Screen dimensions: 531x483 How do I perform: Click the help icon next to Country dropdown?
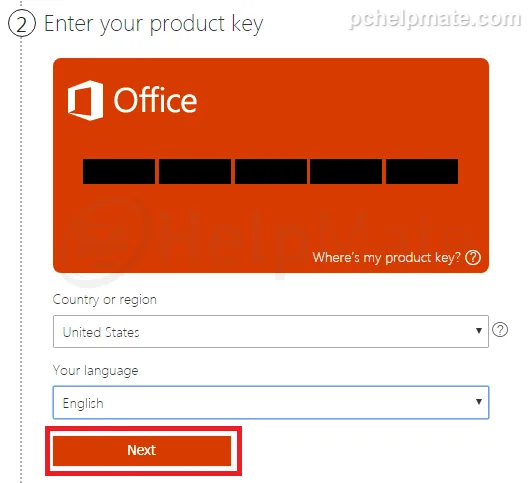pos(500,330)
